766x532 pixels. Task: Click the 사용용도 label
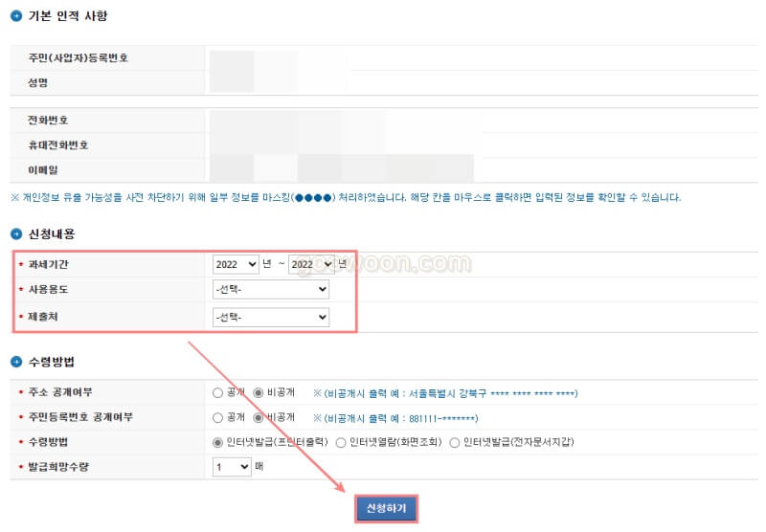(x=48, y=289)
